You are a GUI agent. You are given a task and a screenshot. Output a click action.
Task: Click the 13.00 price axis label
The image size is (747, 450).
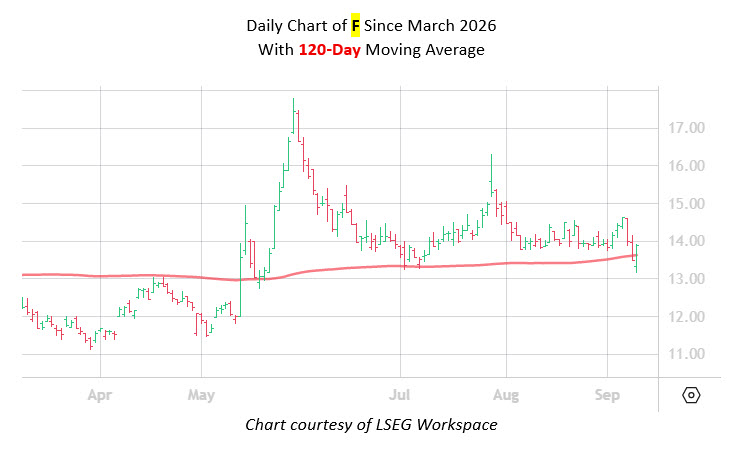686,279
